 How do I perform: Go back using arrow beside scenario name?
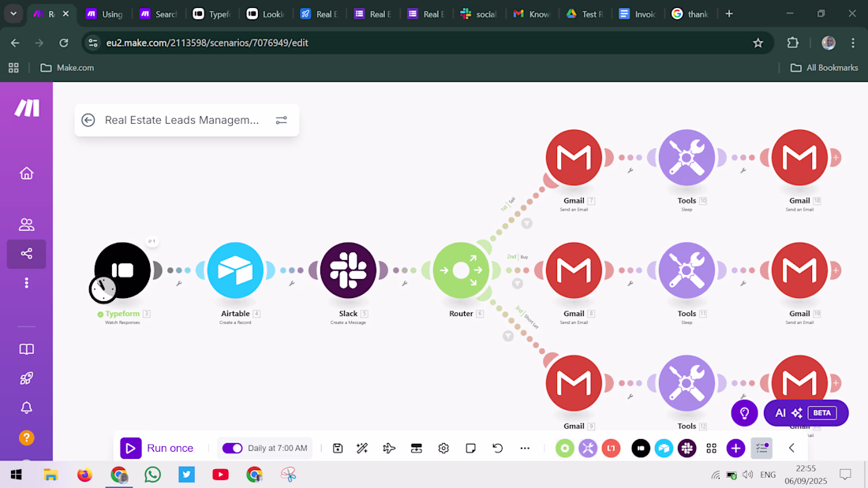click(x=88, y=120)
